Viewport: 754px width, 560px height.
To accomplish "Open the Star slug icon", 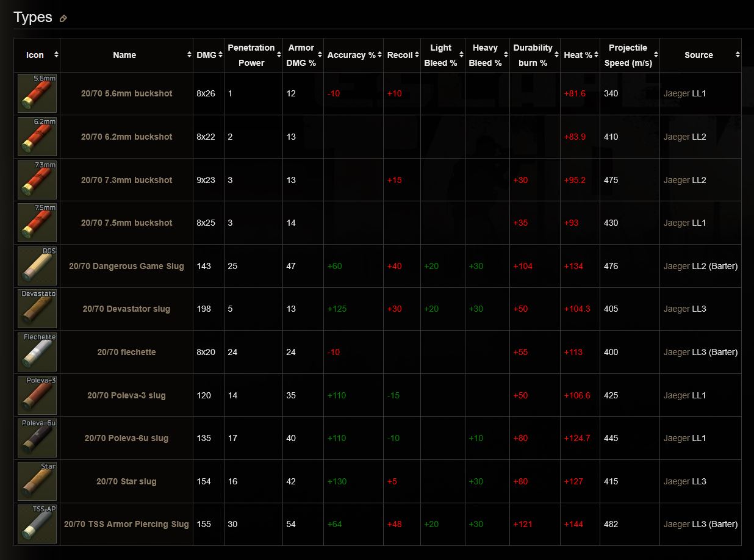I will click(37, 481).
